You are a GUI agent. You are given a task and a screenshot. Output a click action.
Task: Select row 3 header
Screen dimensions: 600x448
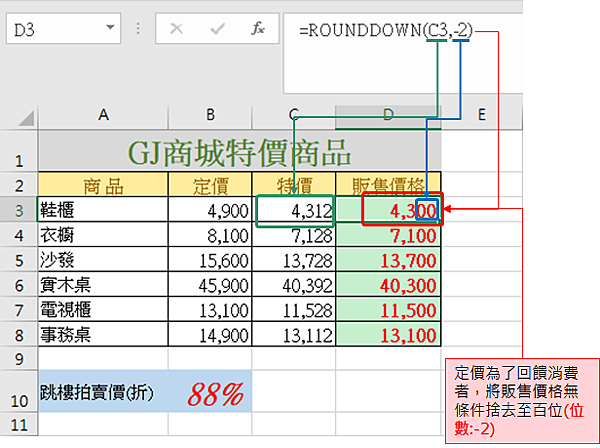(19, 209)
